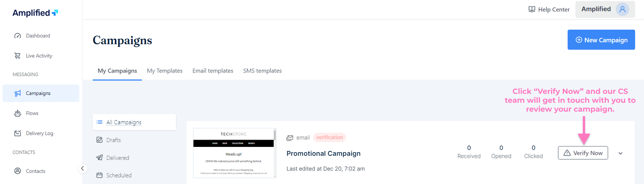Viewport: 644px width, 184px height.
Task: Show Scheduled campaigns list
Action: pyautogui.click(x=119, y=176)
